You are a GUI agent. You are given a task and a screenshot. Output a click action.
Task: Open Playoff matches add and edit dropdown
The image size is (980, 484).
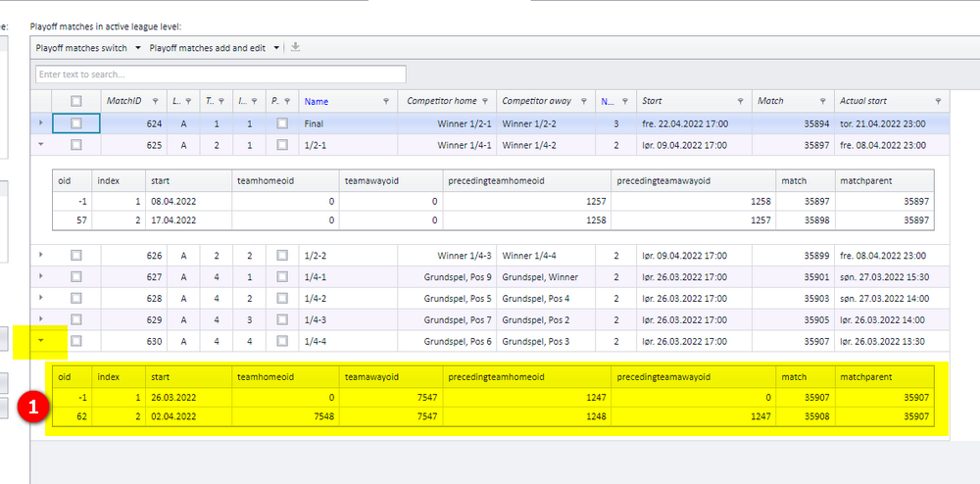214,48
